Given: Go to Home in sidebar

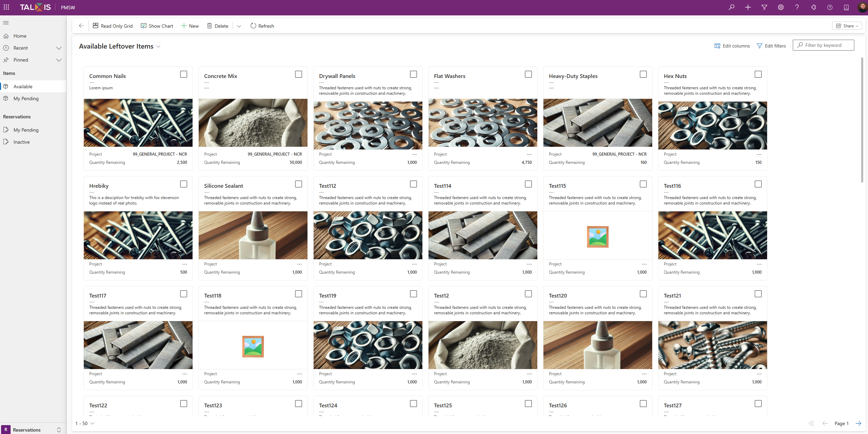Looking at the screenshot, I should pos(33,36).
